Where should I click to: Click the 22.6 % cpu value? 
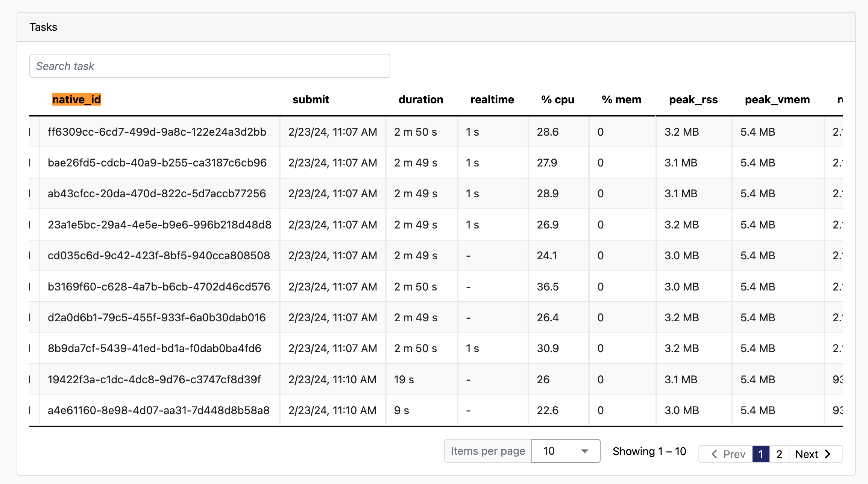tap(548, 410)
